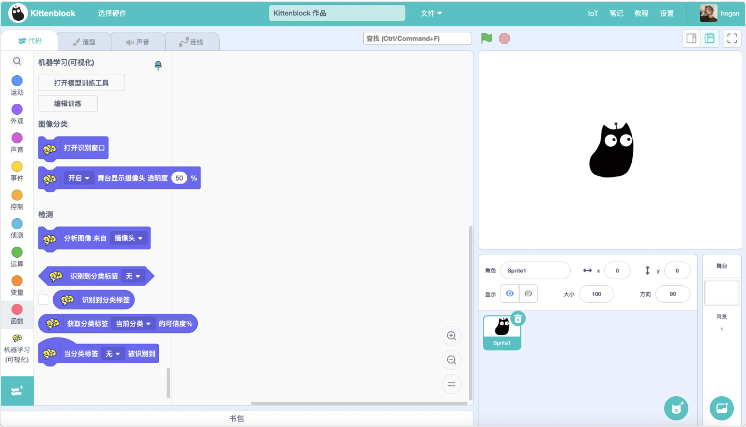Zoom out of the workspace
The width and height of the screenshot is (746, 427).
(x=451, y=360)
